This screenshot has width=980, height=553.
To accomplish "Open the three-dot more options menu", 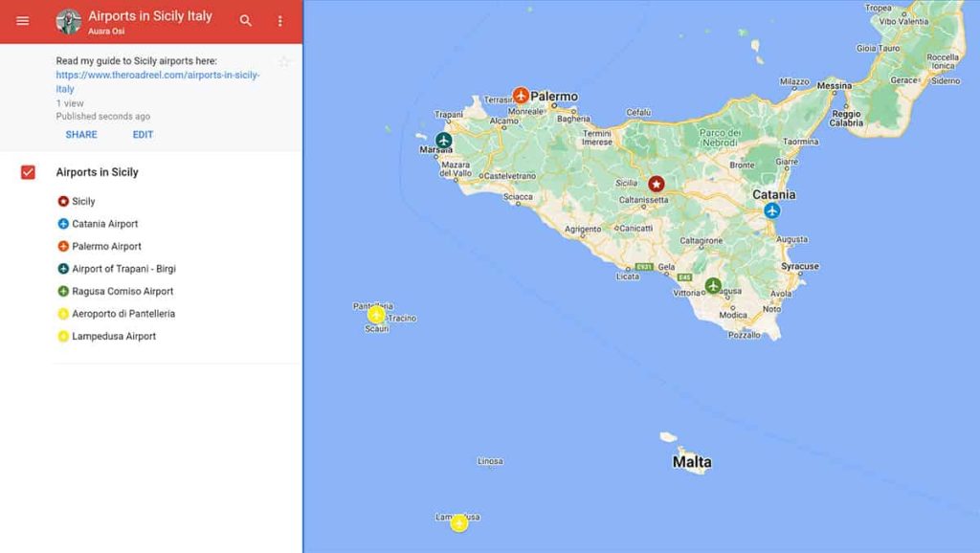I will coord(280,21).
